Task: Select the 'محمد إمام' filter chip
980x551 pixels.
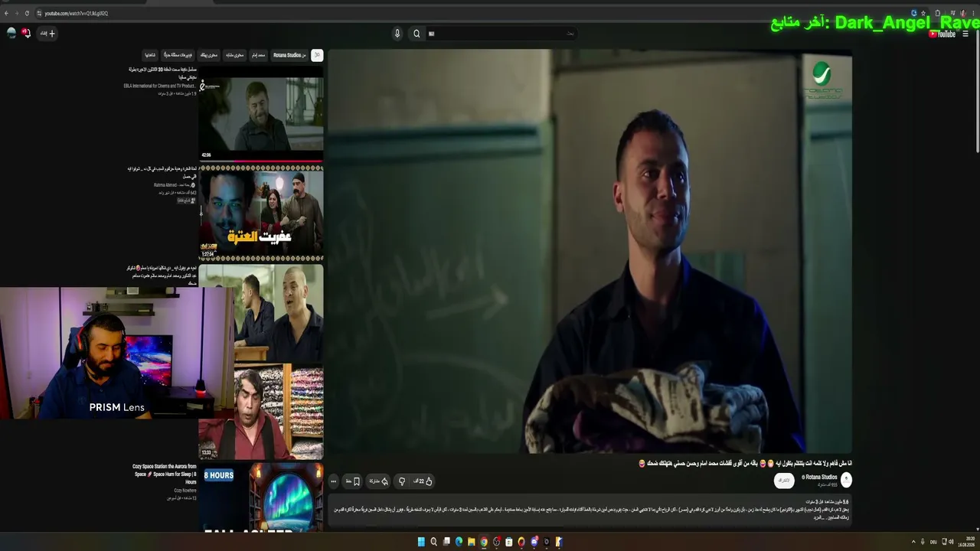Action: pyautogui.click(x=258, y=55)
